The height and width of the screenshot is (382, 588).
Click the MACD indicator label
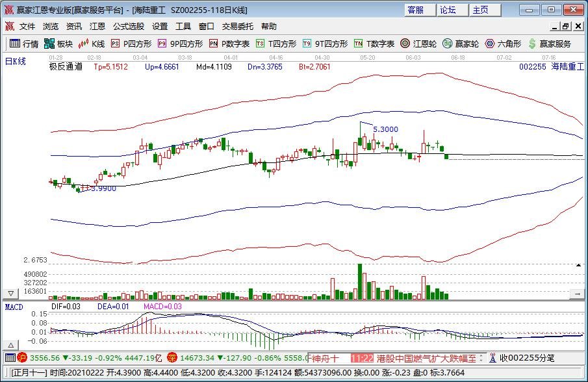14,307
